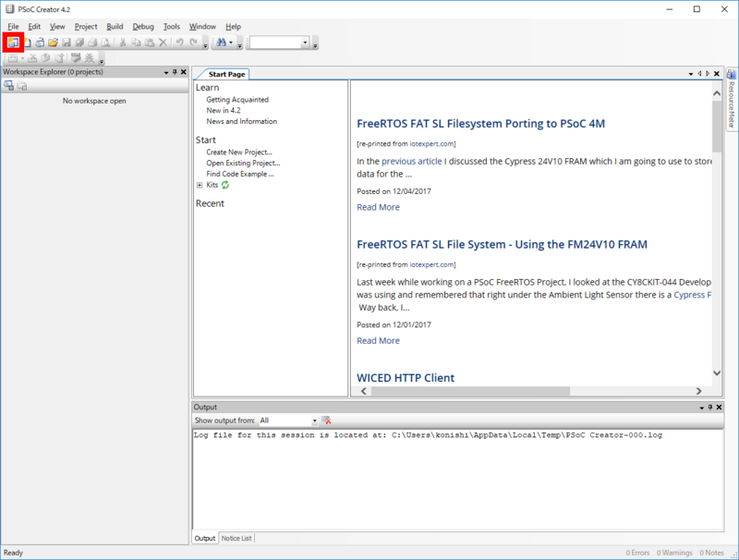This screenshot has width=739, height=560.
Task: Click the Paste clipboard icon
Action: 150,43
